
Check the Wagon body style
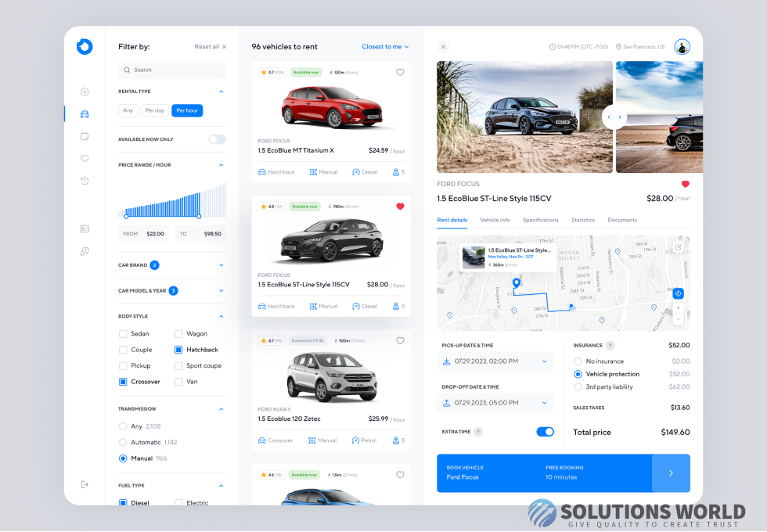[x=178, y=334]
